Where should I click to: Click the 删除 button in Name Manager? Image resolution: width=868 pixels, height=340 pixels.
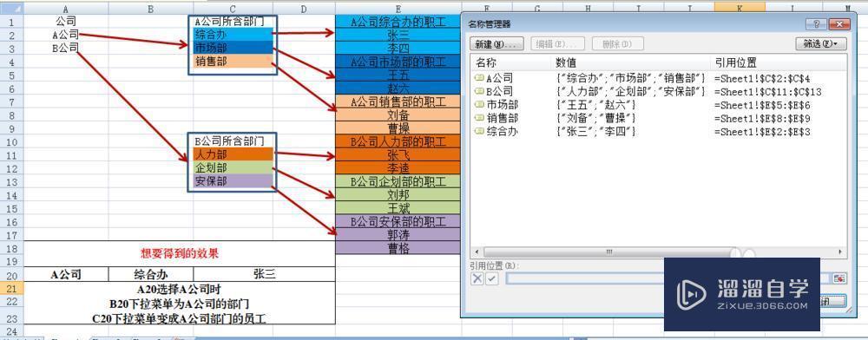click(618, 44)
